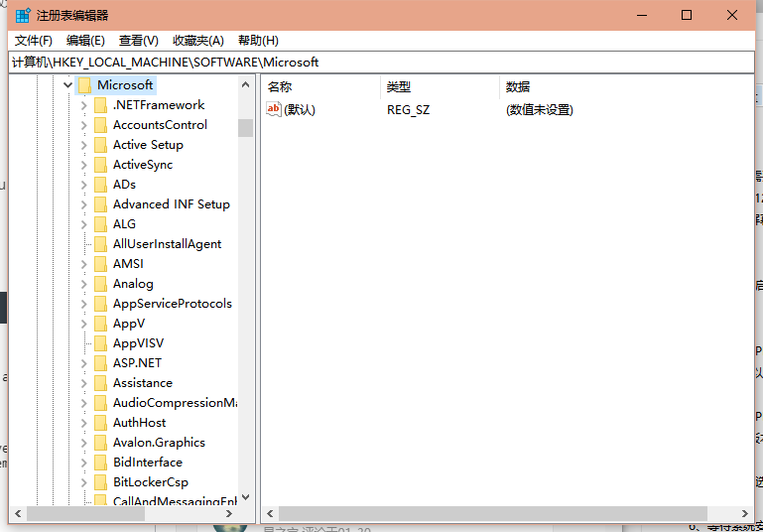
Task: Click the Microsoft folder icon
Action: [x=84, y=85]
